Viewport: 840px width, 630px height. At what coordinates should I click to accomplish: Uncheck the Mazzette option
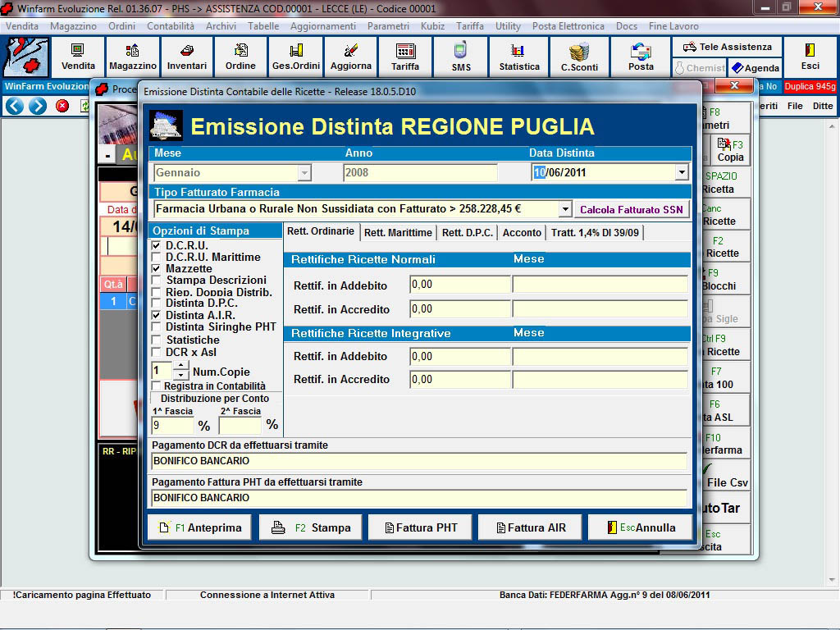tap(157, 269)
